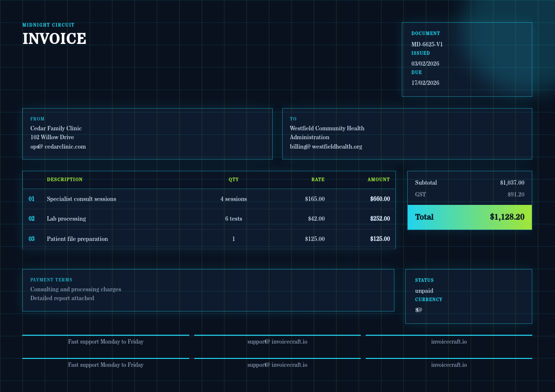
Task: Select the unpaid status value
Action: pos(424,291)
